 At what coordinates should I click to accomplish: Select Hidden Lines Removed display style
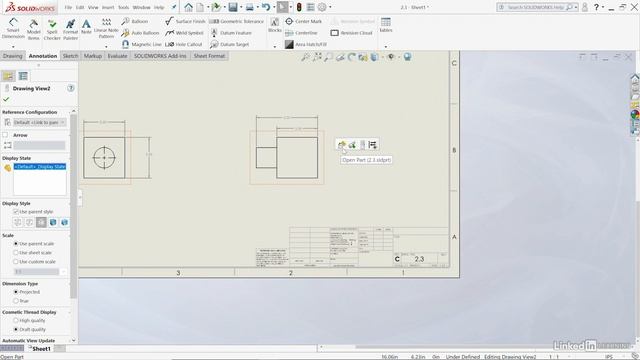pyautogui.click(x=41, y=222)
